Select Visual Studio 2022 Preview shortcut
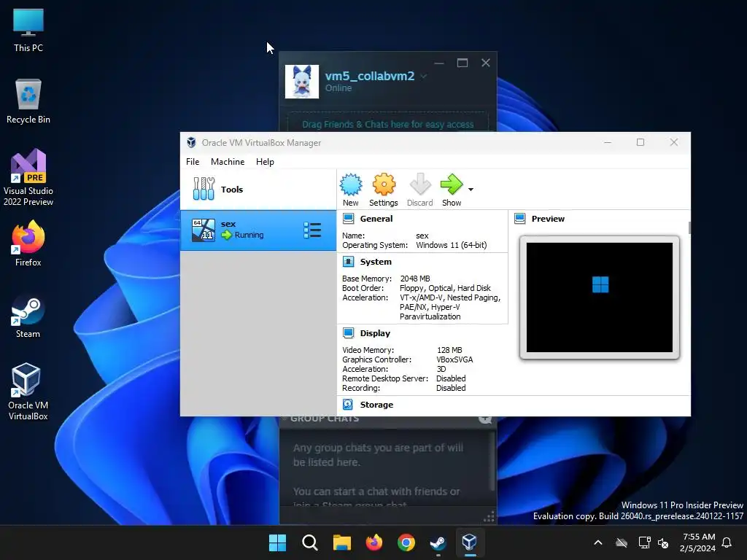Screen dimensions: 747x560 pyautogui.click(x=28, y=178)
